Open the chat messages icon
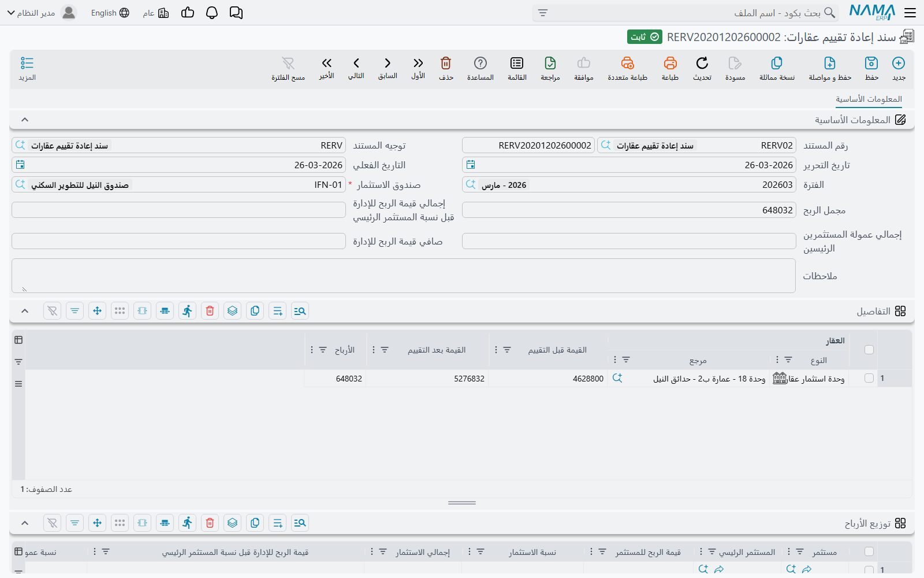The image size is (924, 578). (236, 13)
